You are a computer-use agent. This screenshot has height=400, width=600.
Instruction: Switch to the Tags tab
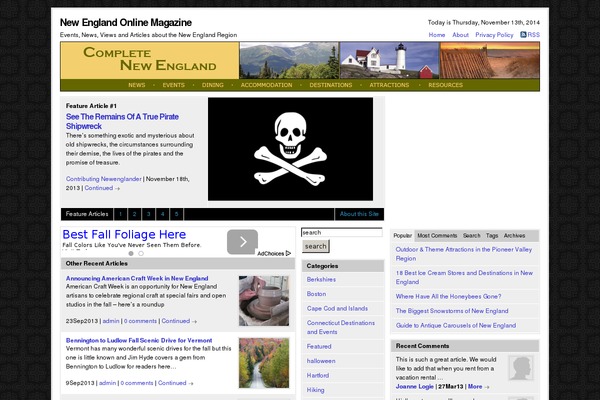492,235
